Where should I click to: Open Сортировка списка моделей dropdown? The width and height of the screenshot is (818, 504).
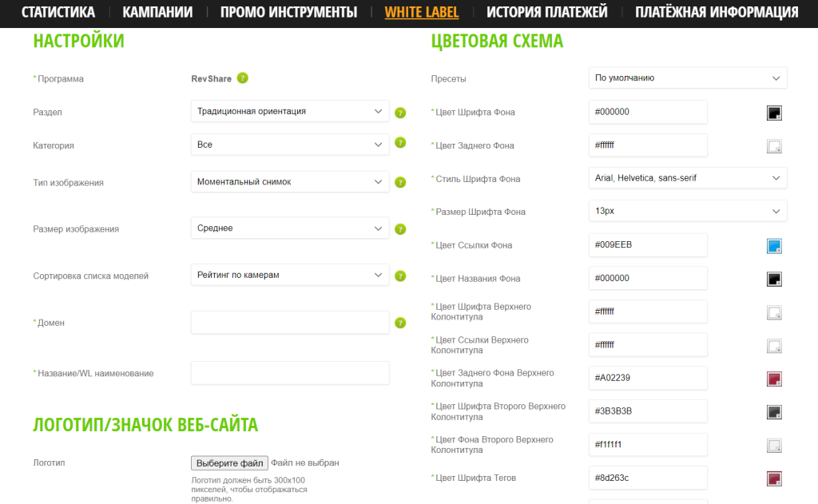click(x=290, y=275)
